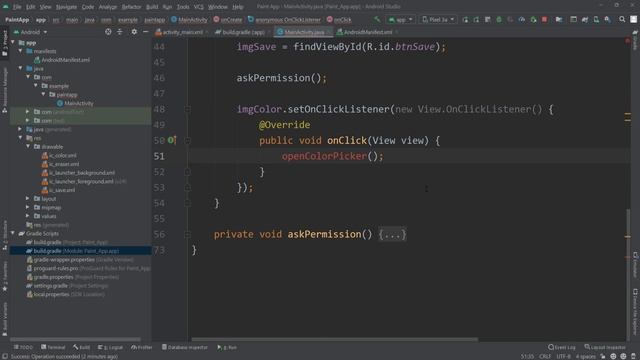Switch to AndroidManifest.xml editor tab
The height and width of the screenshot is (360, 640).
[x=367, y=32]
